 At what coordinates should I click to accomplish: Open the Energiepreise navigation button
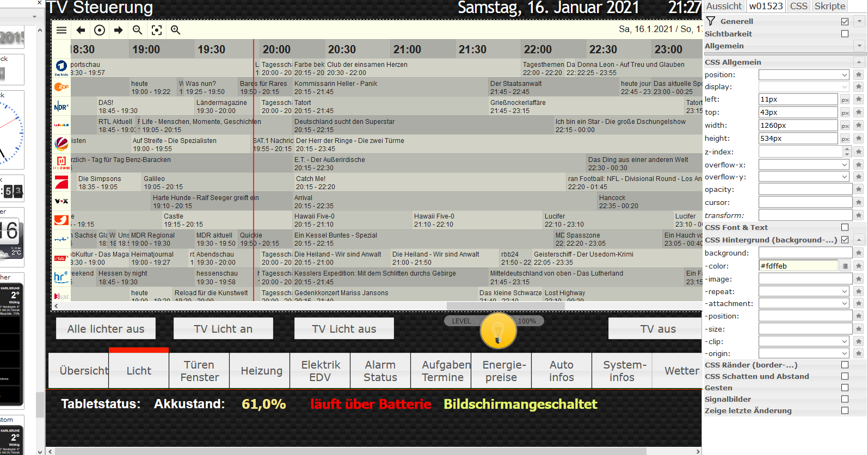(501, 371)
